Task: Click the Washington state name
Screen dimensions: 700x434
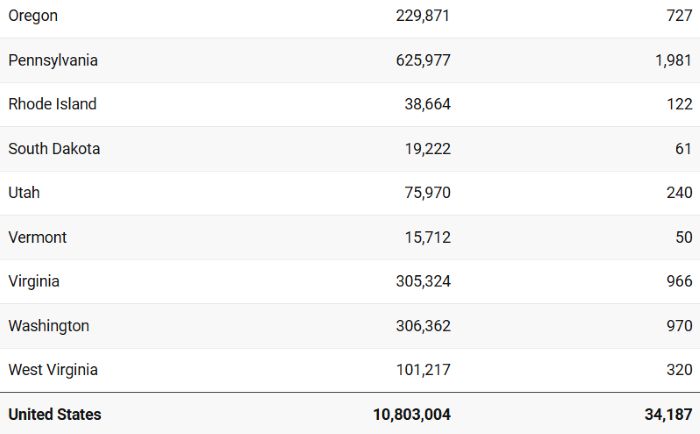Action: pos(49,326)
